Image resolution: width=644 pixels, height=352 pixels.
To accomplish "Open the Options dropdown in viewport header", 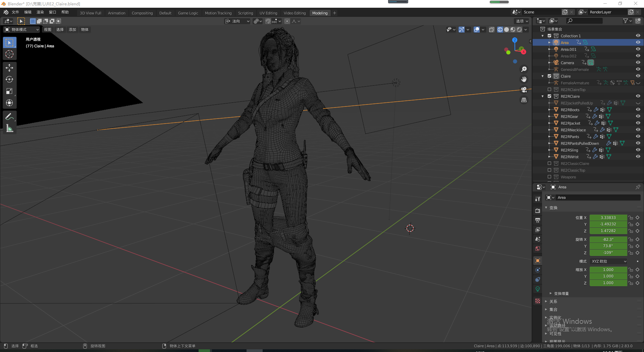I will click(522, 21).
